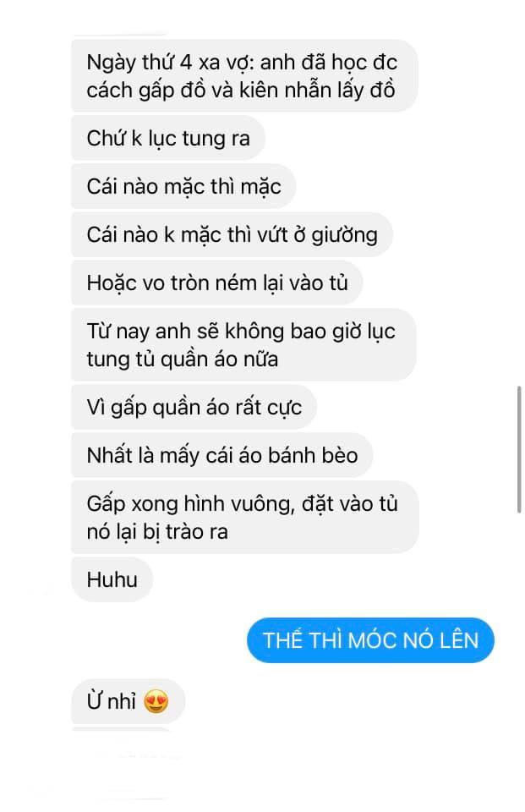Screen dimensions: 525x812
Task: Click the text 'nó lại bị trào ra'
Action: (157, 532)
